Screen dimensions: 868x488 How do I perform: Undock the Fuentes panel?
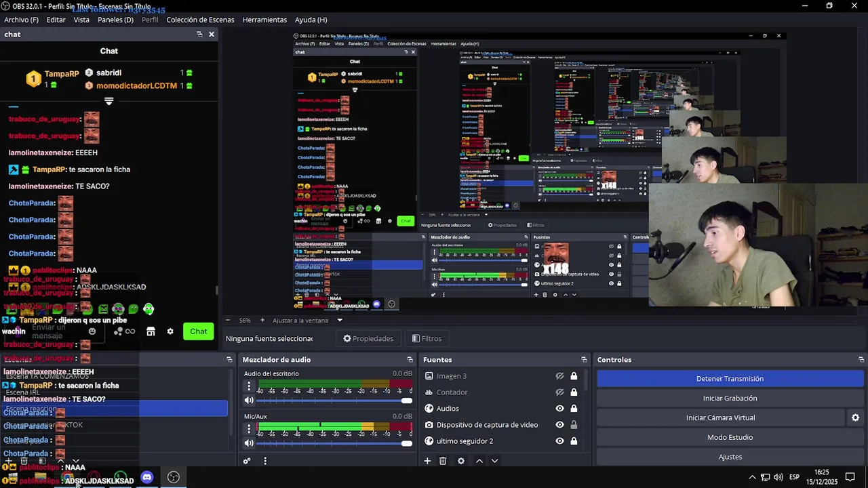584,360
